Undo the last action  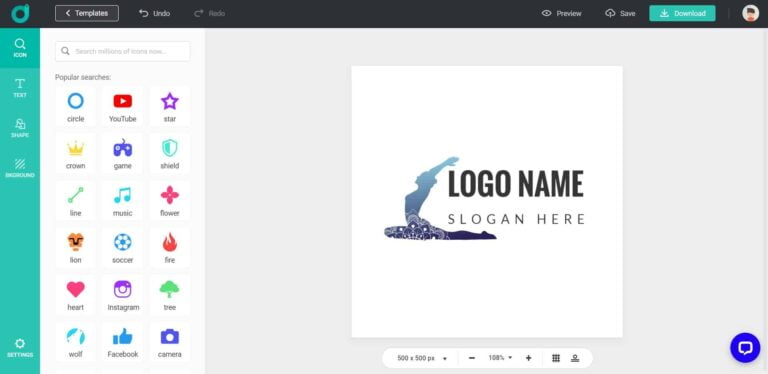coord(154,14)
